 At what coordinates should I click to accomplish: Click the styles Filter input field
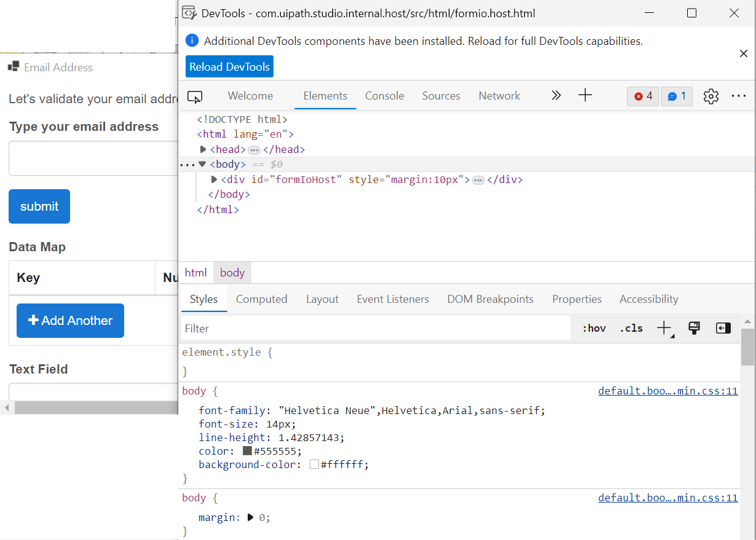pos(375,328)
